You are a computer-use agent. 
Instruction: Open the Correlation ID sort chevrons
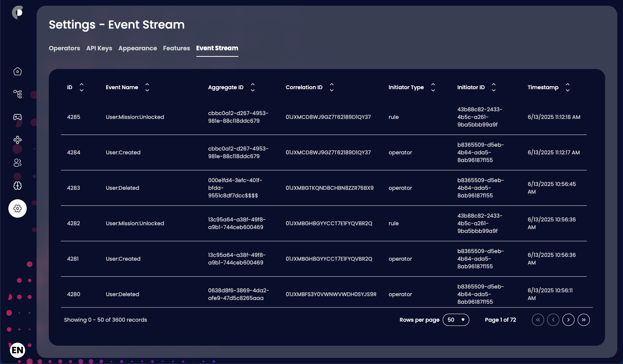click(331, 87)
